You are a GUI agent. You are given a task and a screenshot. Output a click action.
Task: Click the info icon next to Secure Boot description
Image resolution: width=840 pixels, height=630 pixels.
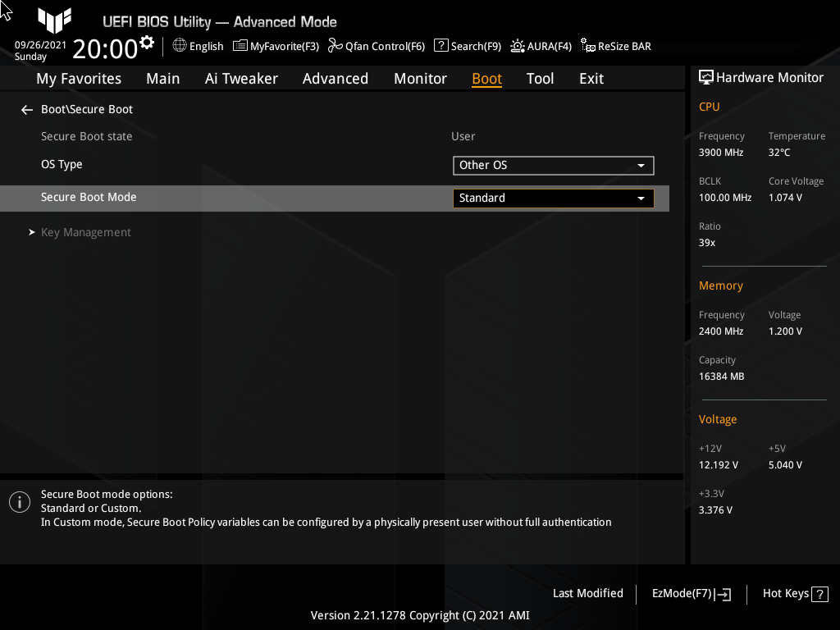tap(19, 501)
